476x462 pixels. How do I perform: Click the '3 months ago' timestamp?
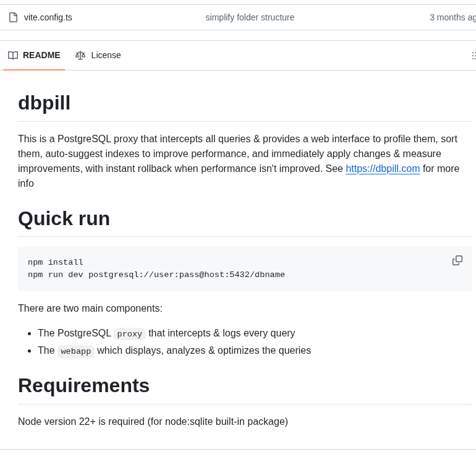pos(453,17)
